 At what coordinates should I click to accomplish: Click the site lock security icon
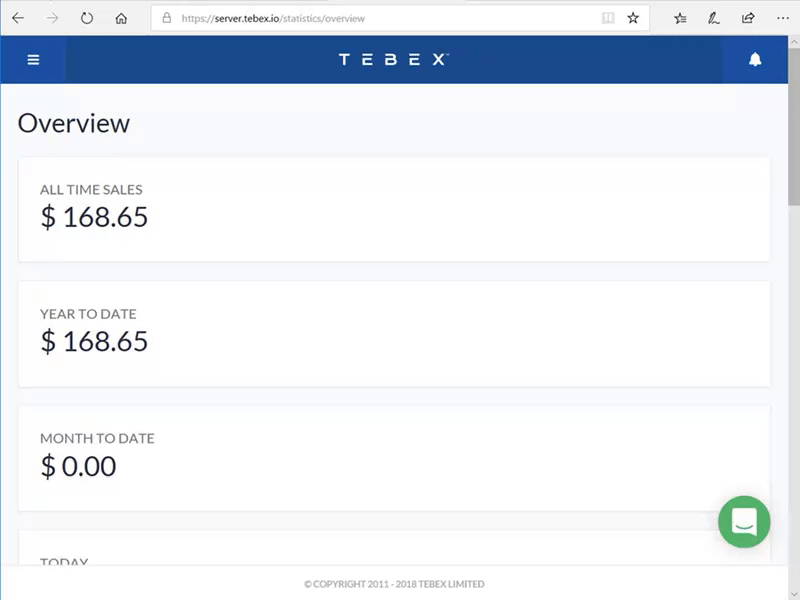point(167,18)
